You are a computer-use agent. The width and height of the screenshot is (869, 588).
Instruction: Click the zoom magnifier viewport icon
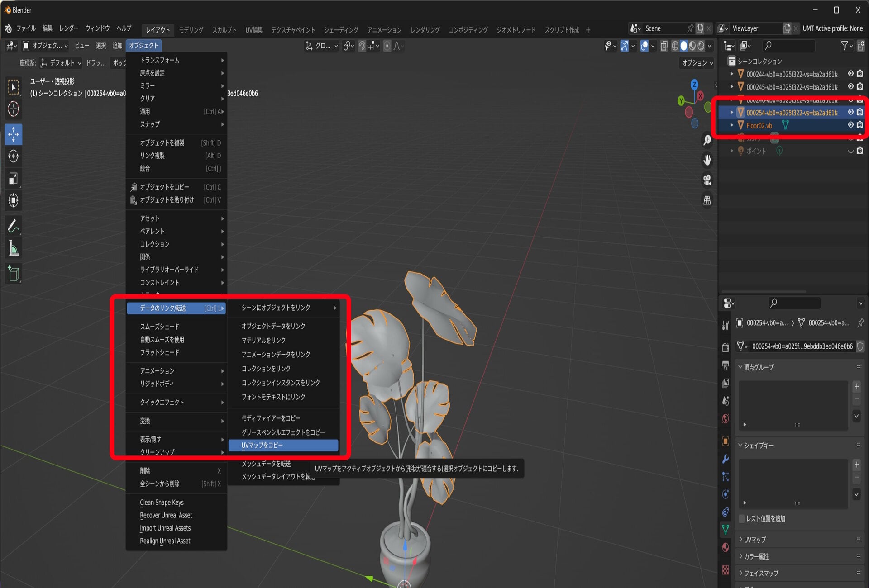[707, 140]
